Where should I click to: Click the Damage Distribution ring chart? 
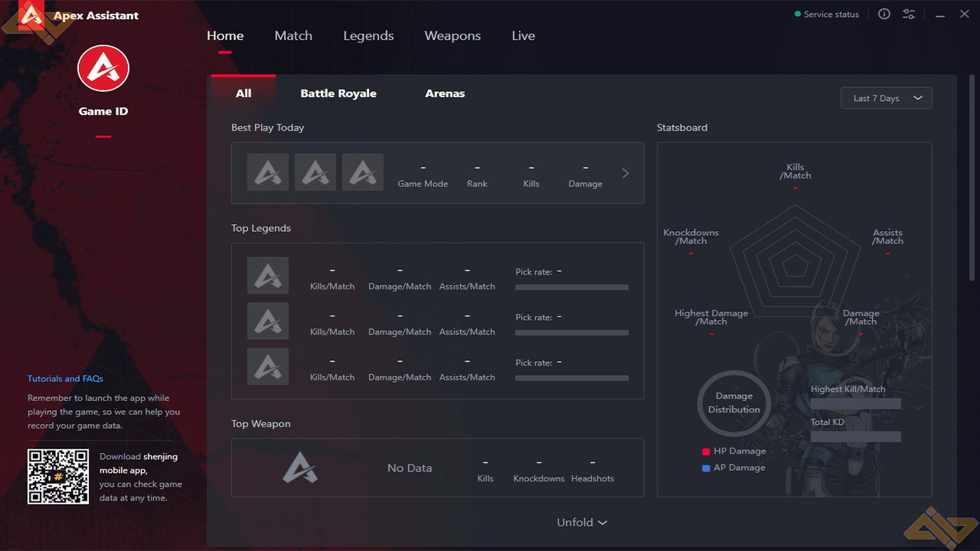(733, 403)
